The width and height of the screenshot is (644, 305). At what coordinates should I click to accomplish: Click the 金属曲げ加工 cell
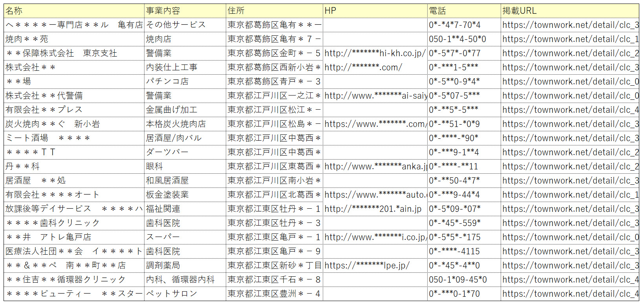click(x=185, y=110)
